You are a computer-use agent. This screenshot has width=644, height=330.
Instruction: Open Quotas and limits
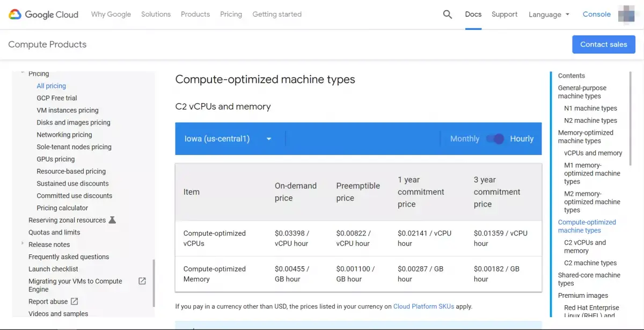click(x=54, y=232)
